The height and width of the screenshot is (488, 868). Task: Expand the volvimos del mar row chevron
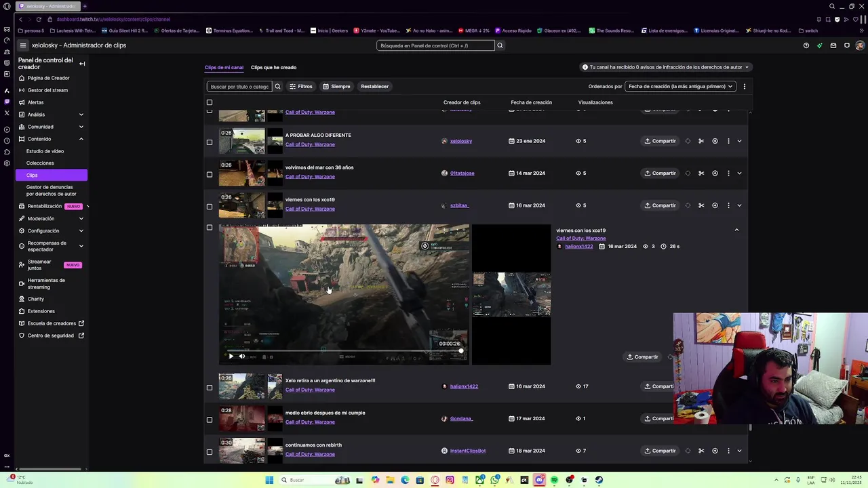coord(739,173)
